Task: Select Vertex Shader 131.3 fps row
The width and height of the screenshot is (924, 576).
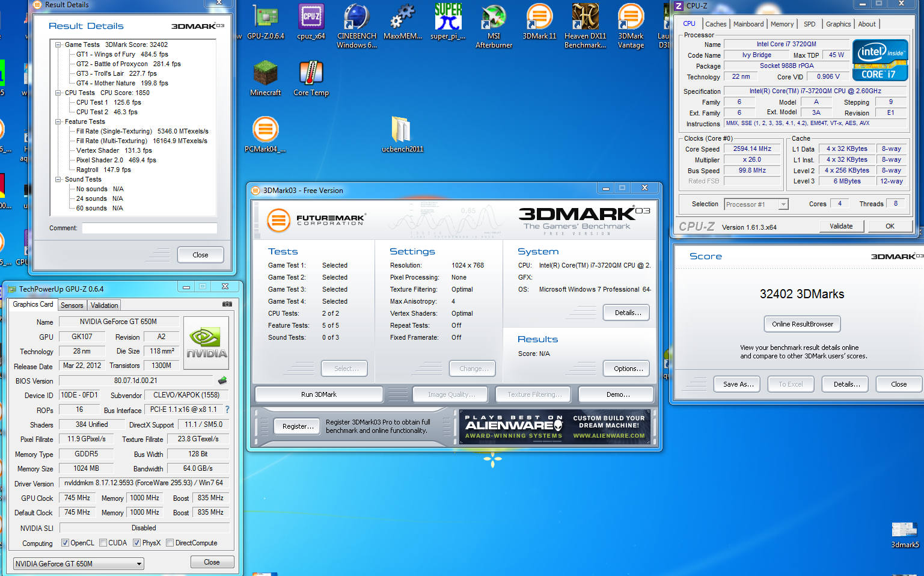Action: tap(114, 150)
